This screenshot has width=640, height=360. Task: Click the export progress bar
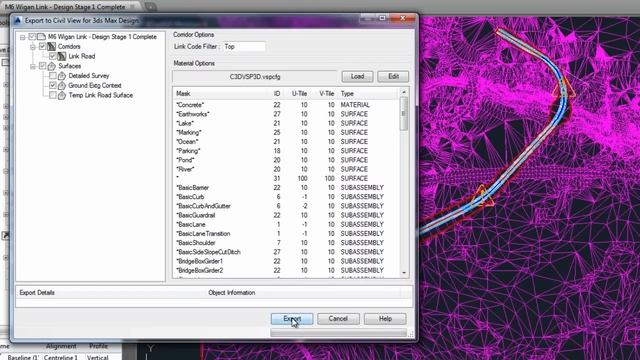pyautogui.click(x=338, y=333)
